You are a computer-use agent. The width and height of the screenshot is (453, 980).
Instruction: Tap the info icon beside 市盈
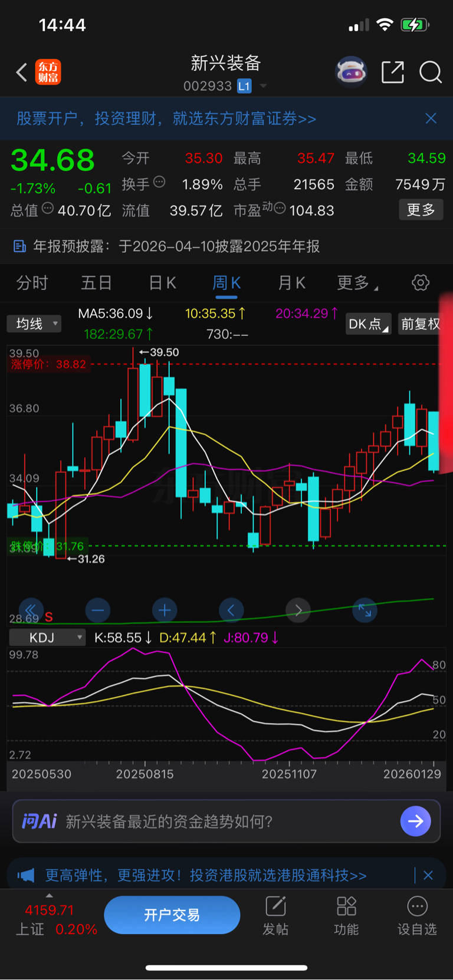280,208
